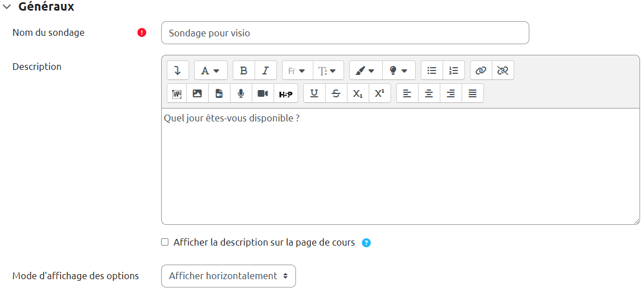Record video with the camera icon

coord(262,93)
